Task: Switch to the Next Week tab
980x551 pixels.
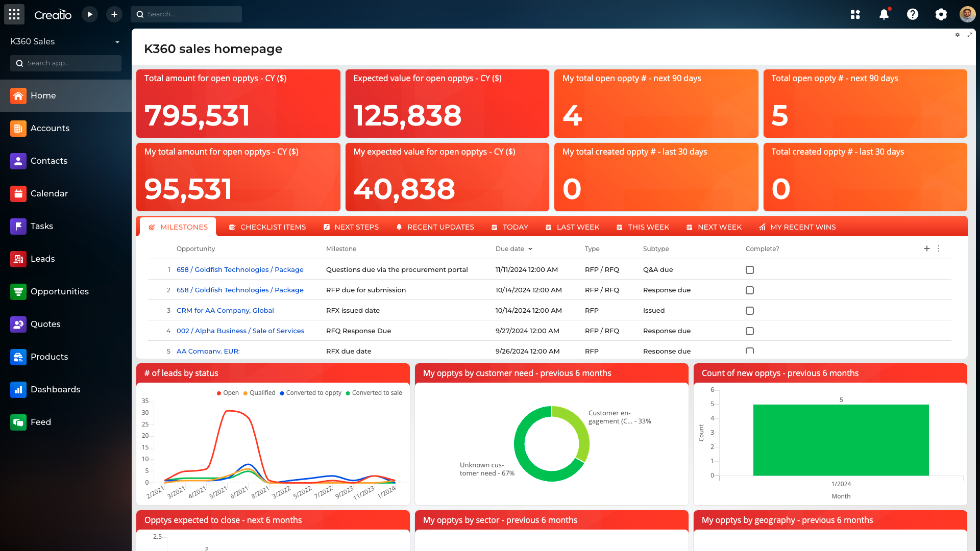Action: coord(714,227)
